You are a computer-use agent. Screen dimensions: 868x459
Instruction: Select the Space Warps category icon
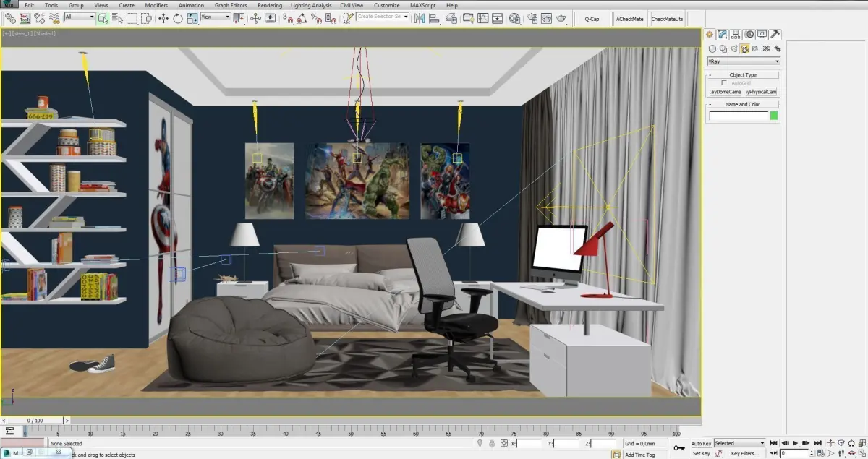click(767, 49)
